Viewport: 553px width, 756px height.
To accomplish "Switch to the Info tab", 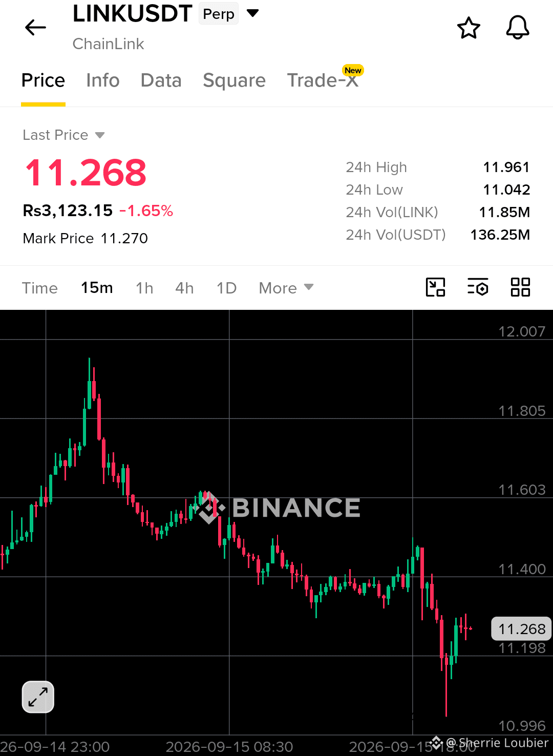I will tap(103, 80).
